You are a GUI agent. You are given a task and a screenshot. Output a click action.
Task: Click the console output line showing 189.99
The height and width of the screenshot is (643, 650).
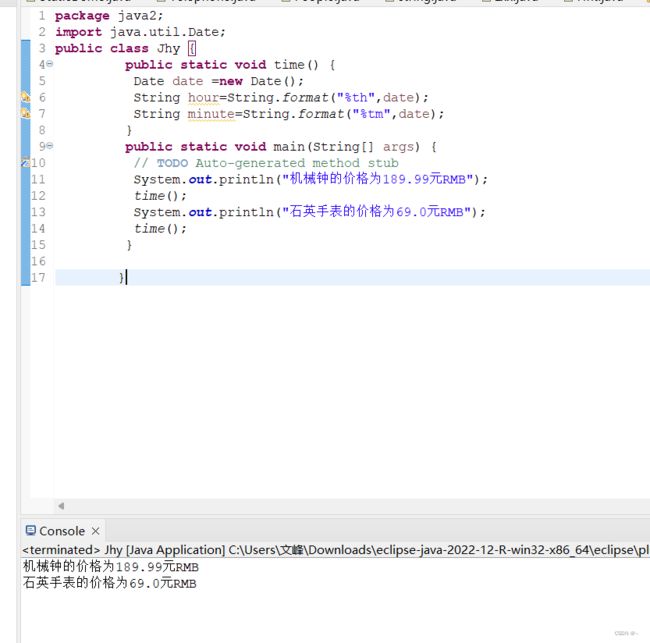click(110, 567)
